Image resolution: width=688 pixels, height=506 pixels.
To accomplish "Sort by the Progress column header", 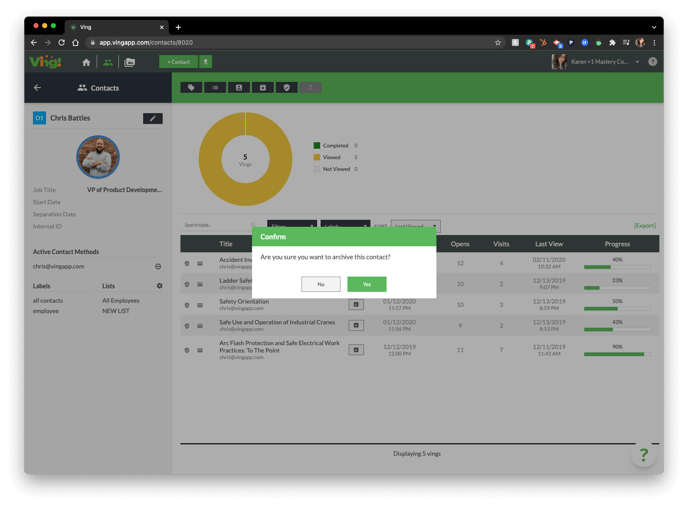I will coord(617,244).
